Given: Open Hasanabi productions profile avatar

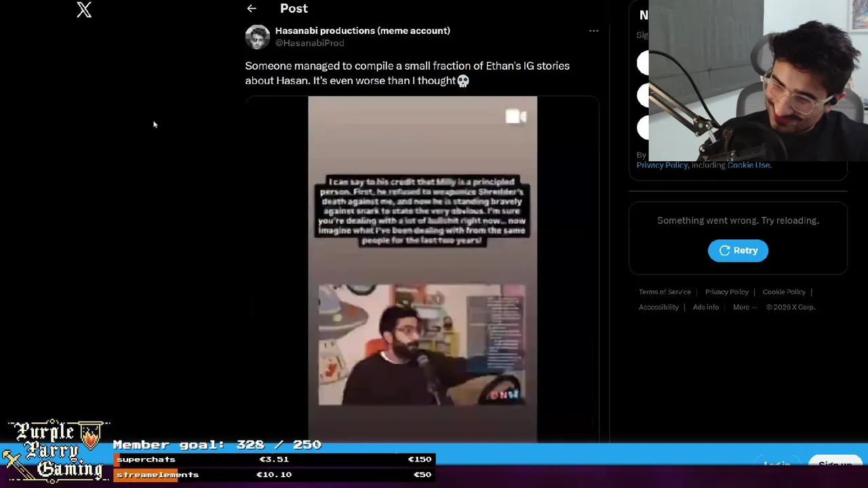Looking at the screenshot, I should pyautogui.click(x=257, y=37).
